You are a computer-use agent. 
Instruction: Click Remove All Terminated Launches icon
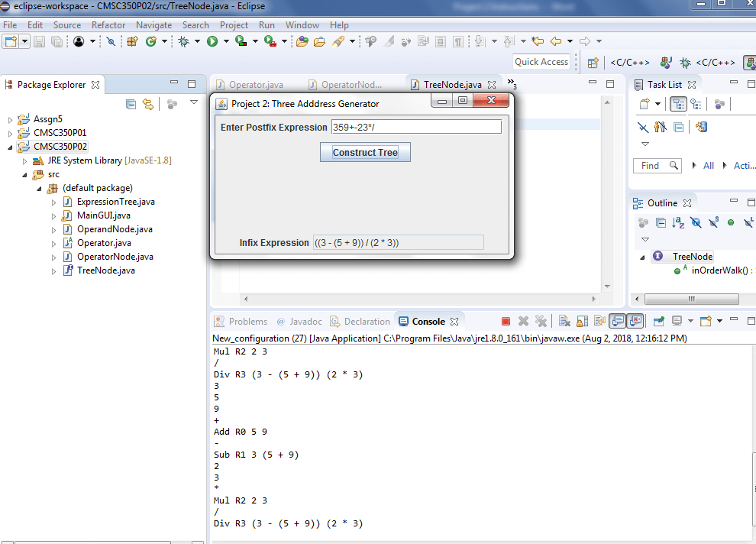(541, 321)
